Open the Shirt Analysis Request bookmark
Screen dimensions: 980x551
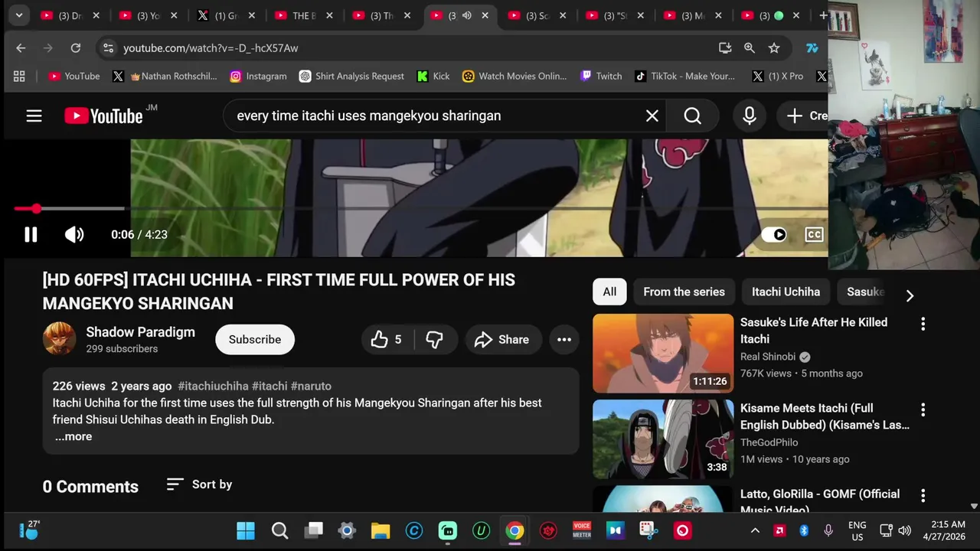pyautogui.click(x=351, y=76)
